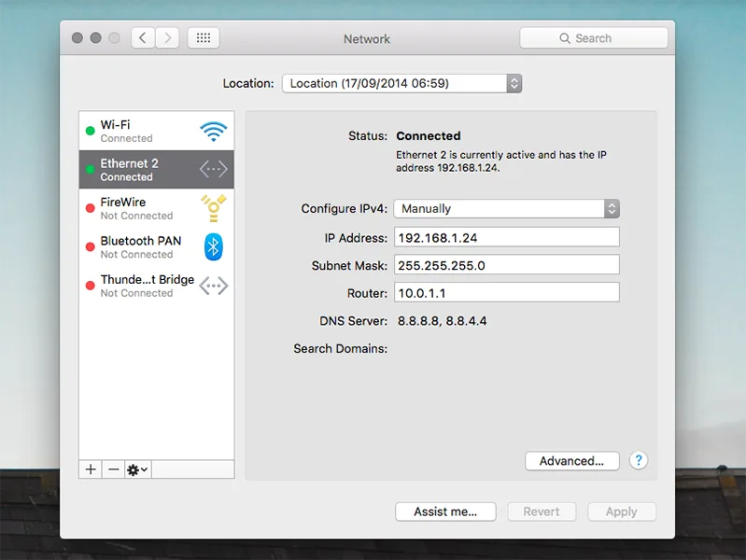Add a network service with plus button
Screen dimensions: 746x560
click(x=91, y=469)
